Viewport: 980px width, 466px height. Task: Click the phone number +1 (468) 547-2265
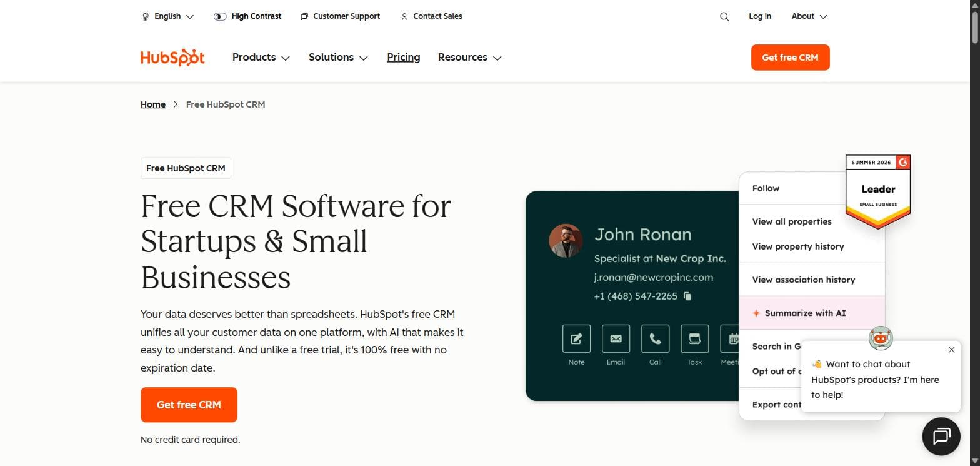(636, 296)
